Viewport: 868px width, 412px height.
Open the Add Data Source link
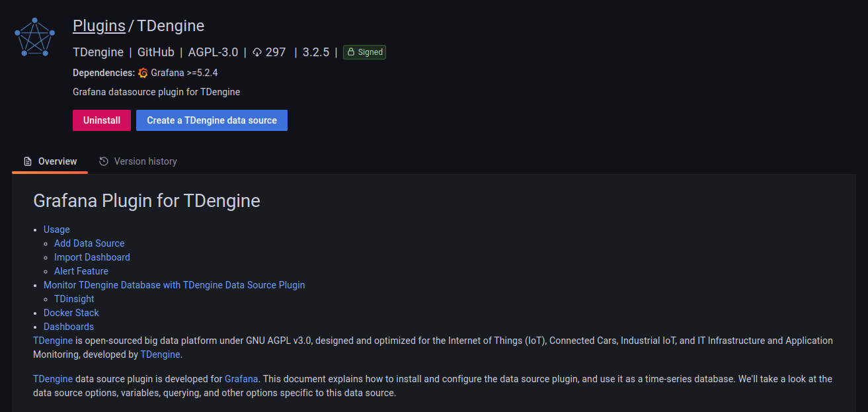point(89,243)
